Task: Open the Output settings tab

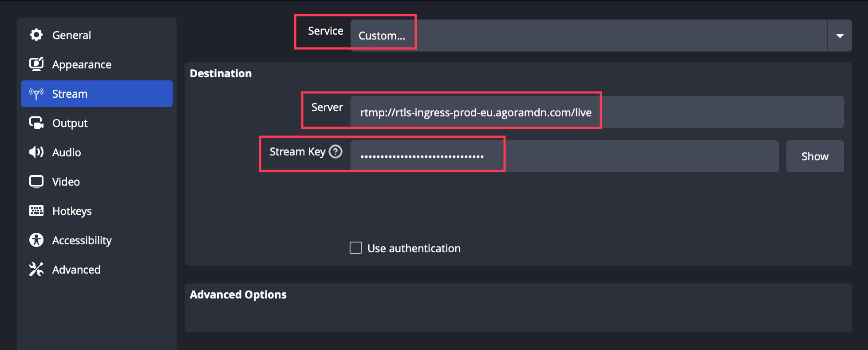Action: coord(70,123)
